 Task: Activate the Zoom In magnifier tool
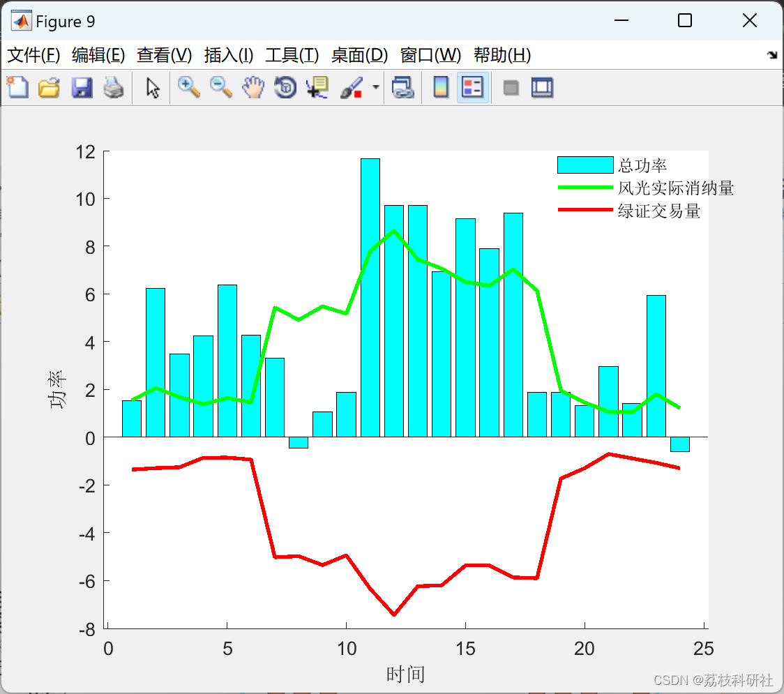(x=188, y=87)
